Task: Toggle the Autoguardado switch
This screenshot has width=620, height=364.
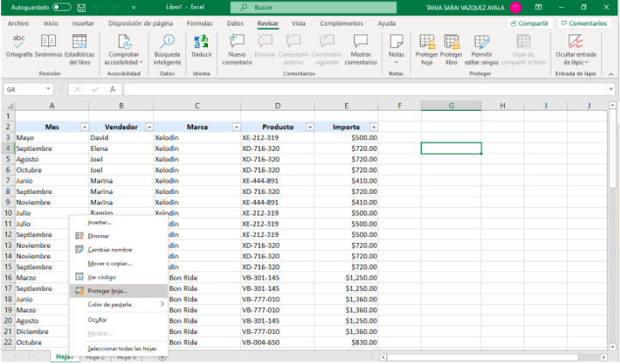Action: point(61,7)
